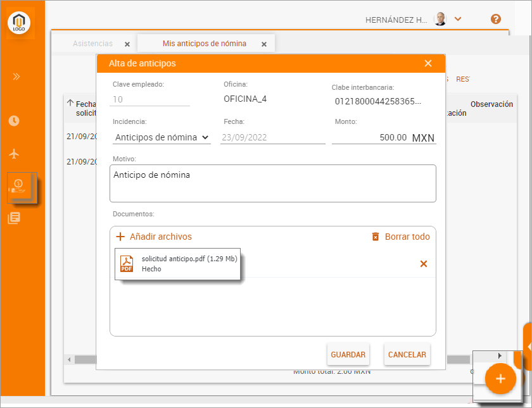Click the company logo icon
This screenshot has height=408, width=532.
(x=19, y=23)
